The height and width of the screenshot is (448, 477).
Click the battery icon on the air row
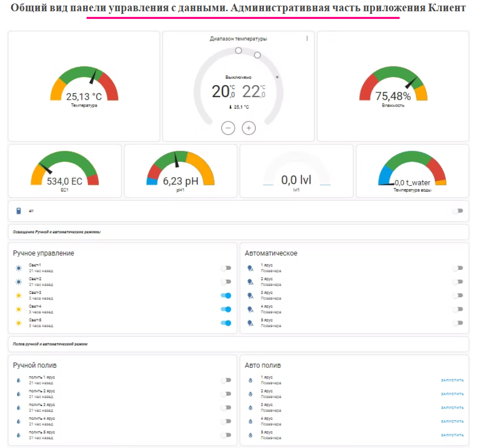pos(18,210)
